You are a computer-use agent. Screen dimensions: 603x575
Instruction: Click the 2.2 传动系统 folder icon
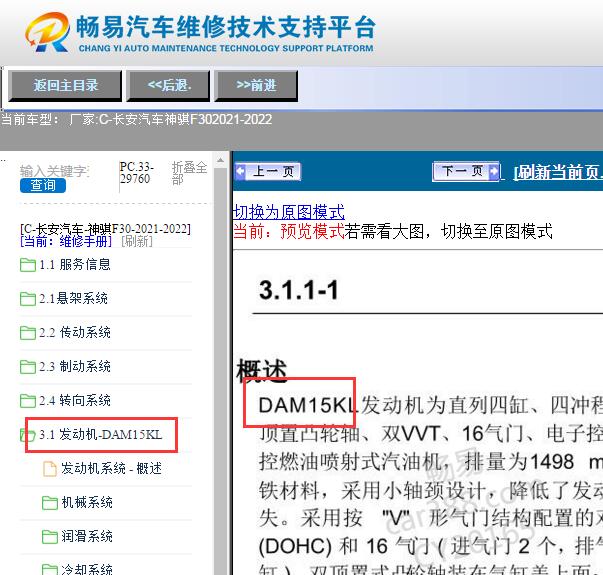pyautogui.click(x=28, y=332)
